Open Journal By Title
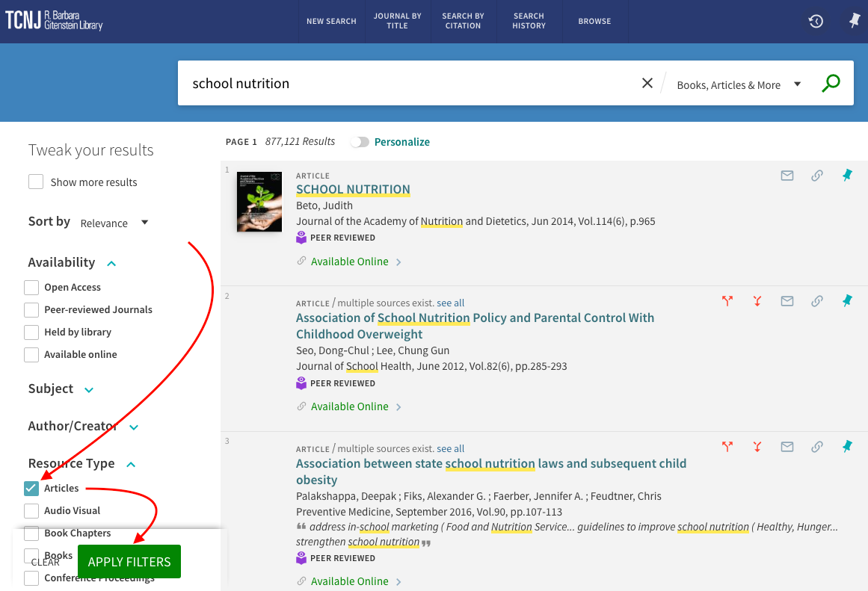 point(398,21)
